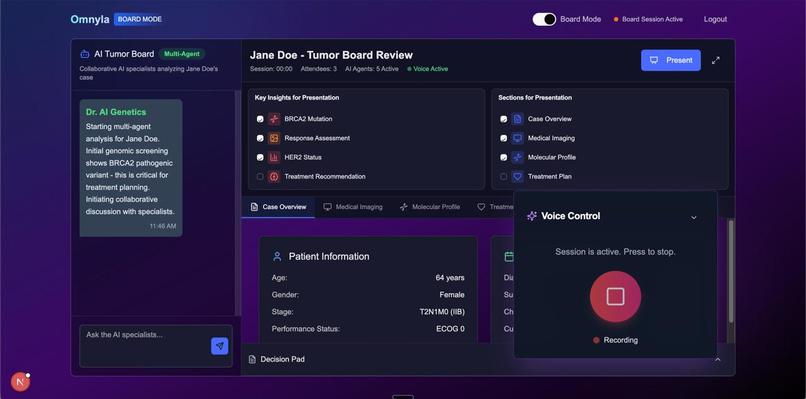806x399 pixels.
Task: Toggle the Board Mode switch
Action: (x=544, y=19)
